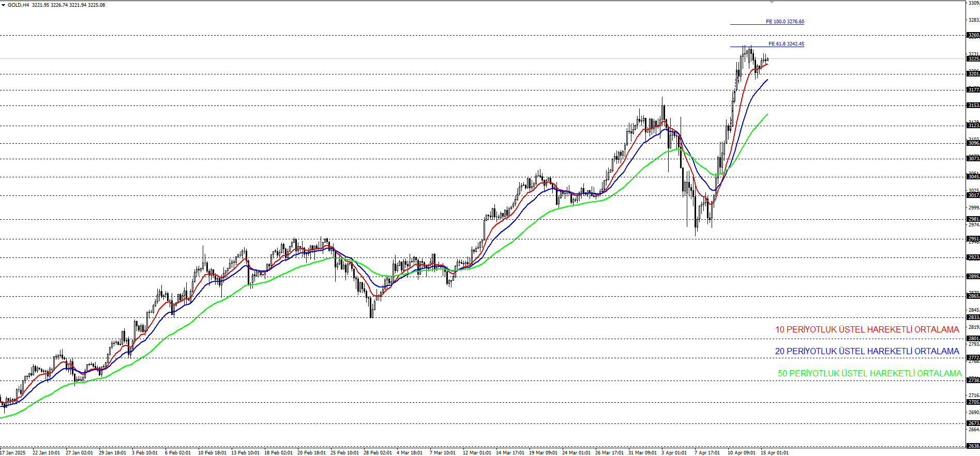Click the 3177 price level tag
The height and width of the screenshot is (456, 980).
pyautogui.click(x=973, y=90)
